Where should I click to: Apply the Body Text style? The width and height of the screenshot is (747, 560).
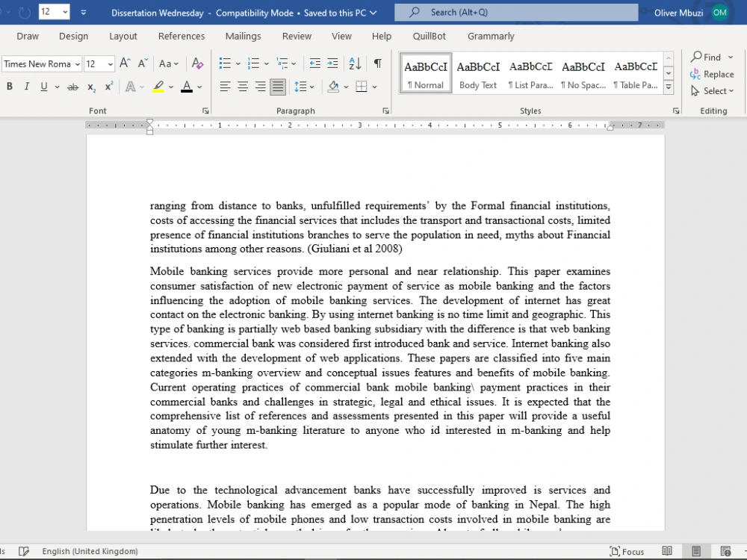point(478,73)
